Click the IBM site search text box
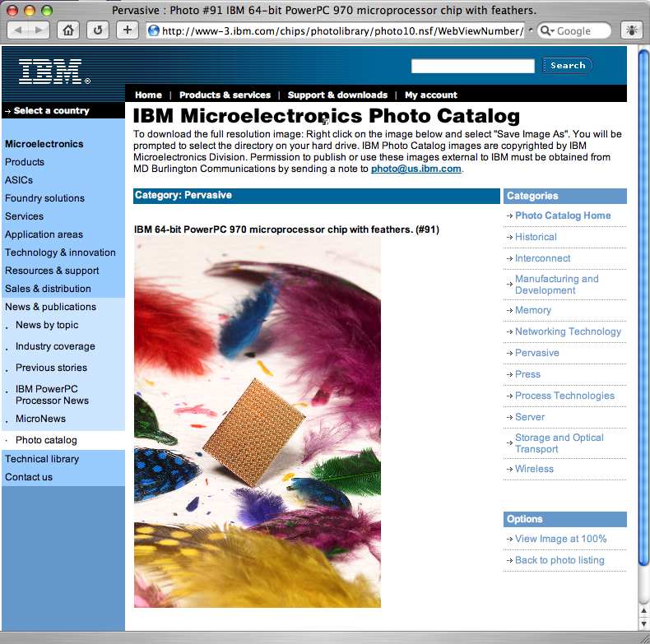650x644 pixels. click(472, 66)
